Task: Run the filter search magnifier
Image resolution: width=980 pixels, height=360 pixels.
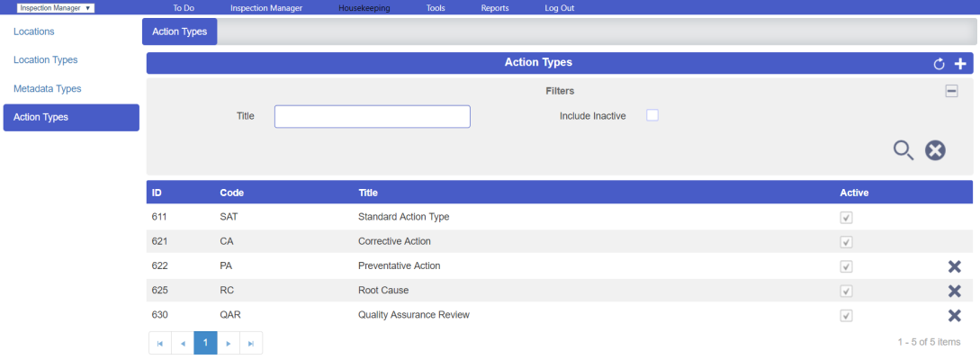Action: (904, 150)
